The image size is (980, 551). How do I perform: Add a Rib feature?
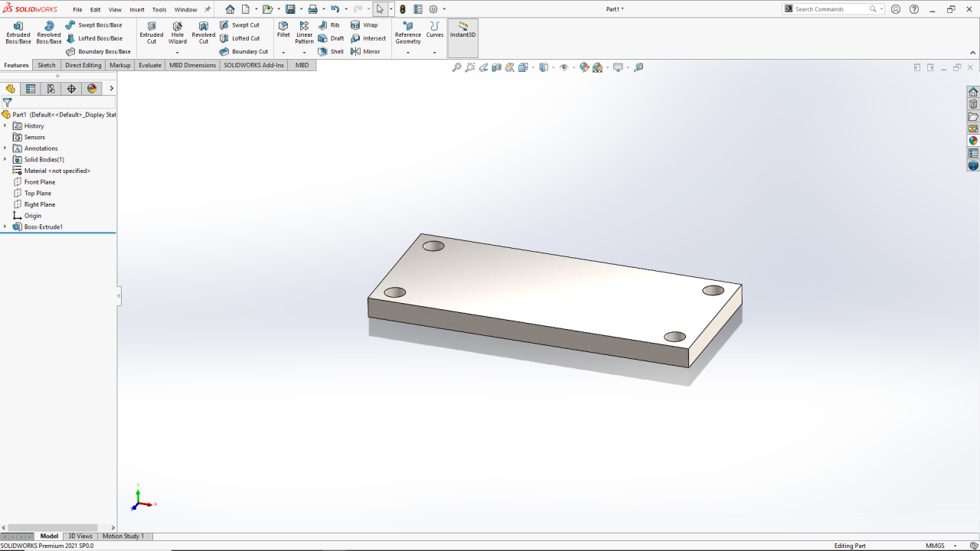pos(329,25)
